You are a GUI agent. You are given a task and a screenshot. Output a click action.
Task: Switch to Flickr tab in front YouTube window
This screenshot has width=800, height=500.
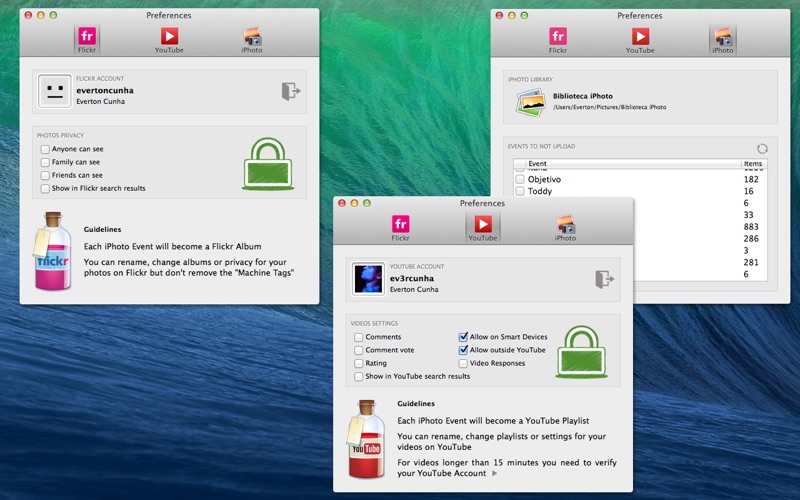tap(401, 228)
